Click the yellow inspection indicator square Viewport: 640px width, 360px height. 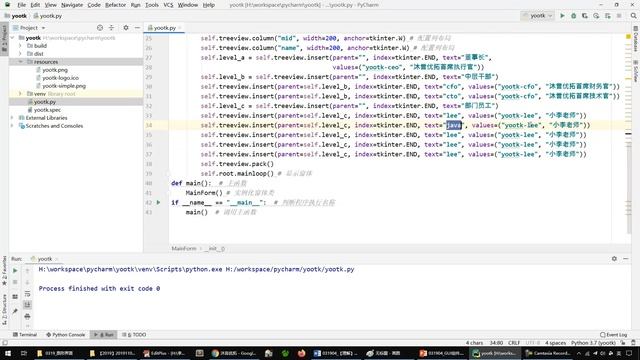[x=628, y=37]
